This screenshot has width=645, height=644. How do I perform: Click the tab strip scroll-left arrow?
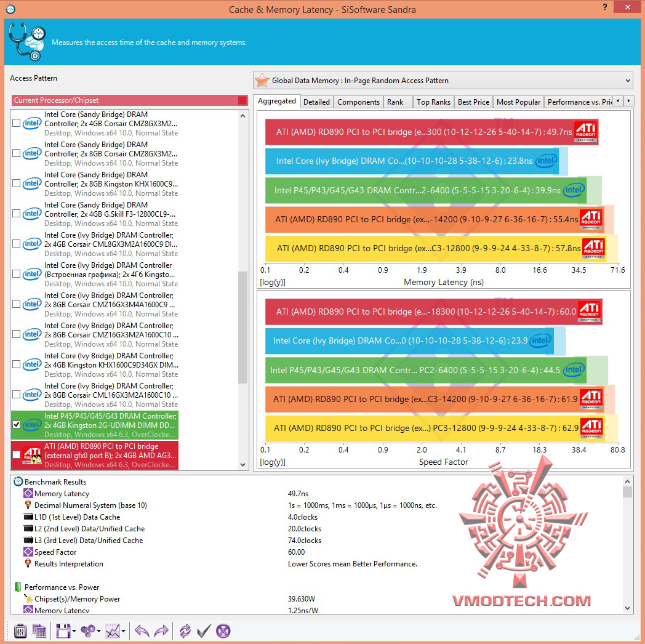coord(618,101)
